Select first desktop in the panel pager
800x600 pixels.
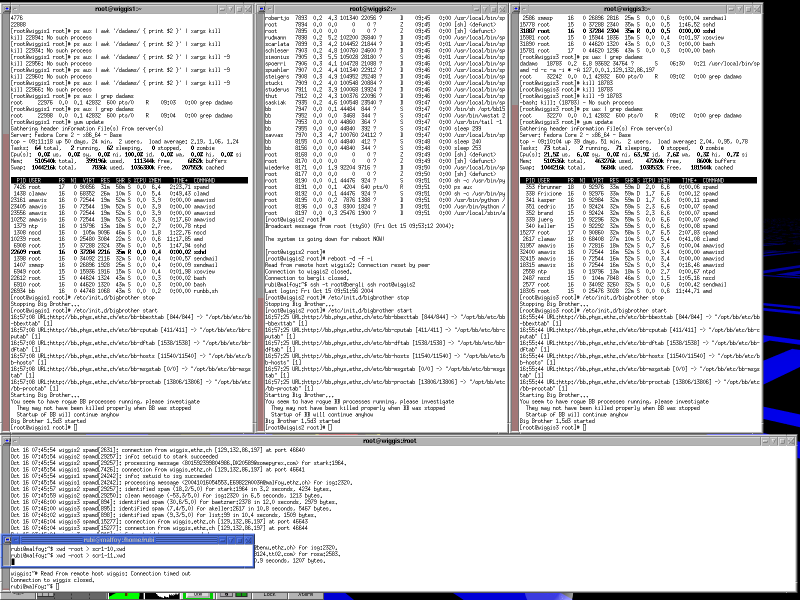(x=46, y=595)
